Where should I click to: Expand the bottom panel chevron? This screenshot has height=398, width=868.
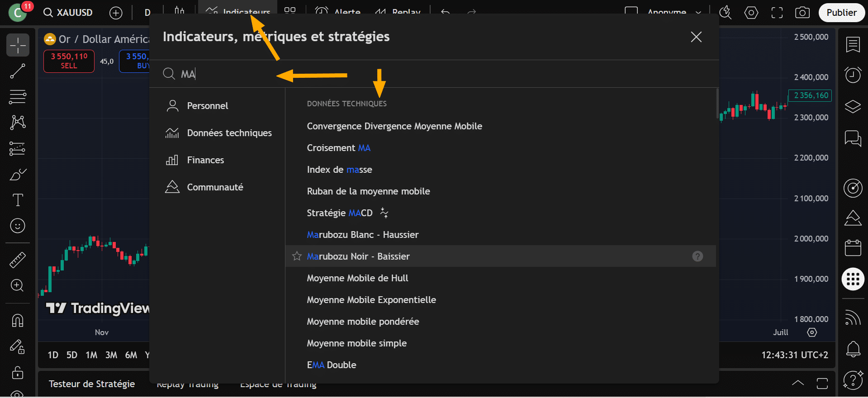(x=798, y=383)
